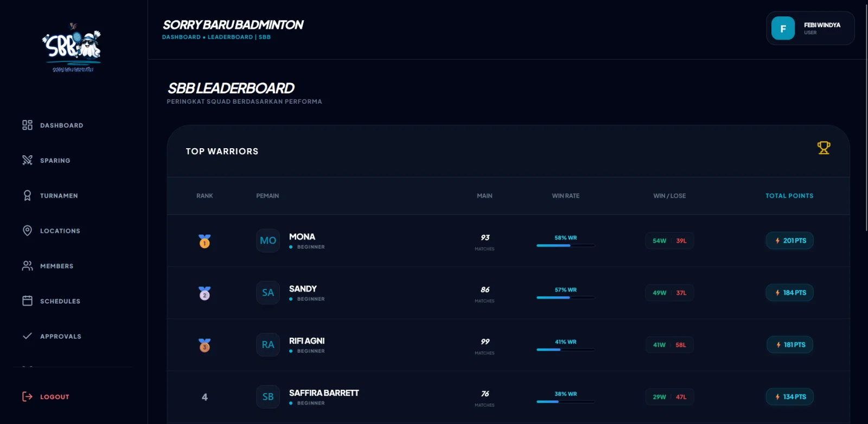Click the SBB ghost logo

pos(73,48)
